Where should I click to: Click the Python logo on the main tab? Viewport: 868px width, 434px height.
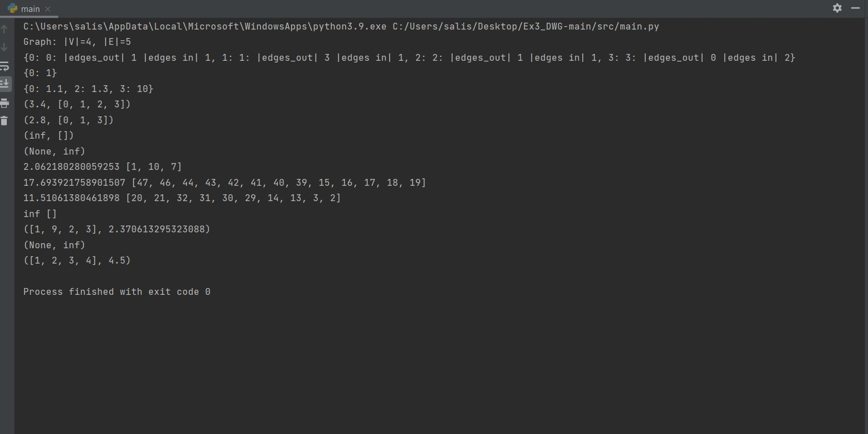pos(12,9)
